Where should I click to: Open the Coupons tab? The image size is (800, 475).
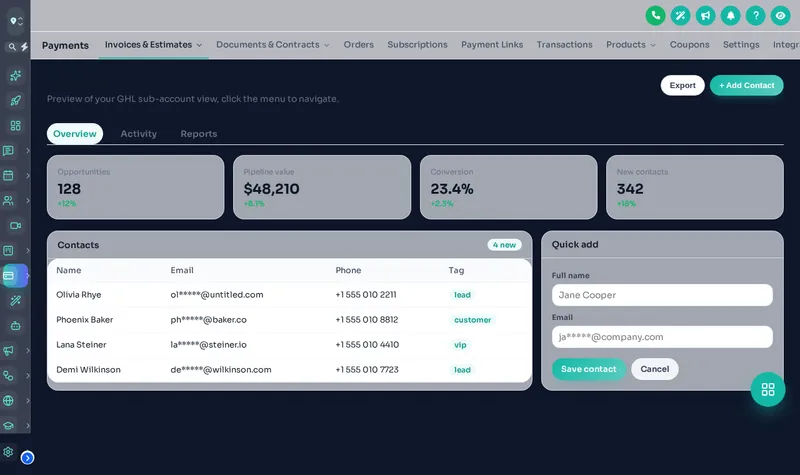(689, 45)
